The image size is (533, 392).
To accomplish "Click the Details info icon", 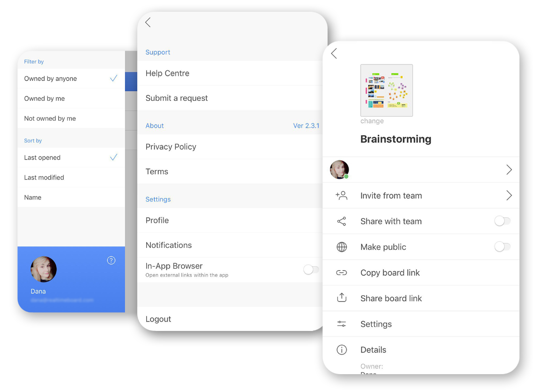I will coord(342,350).
